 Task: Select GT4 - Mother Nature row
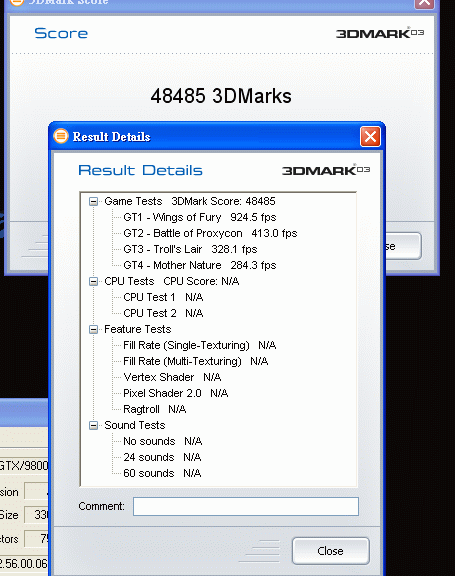point(199,265)
